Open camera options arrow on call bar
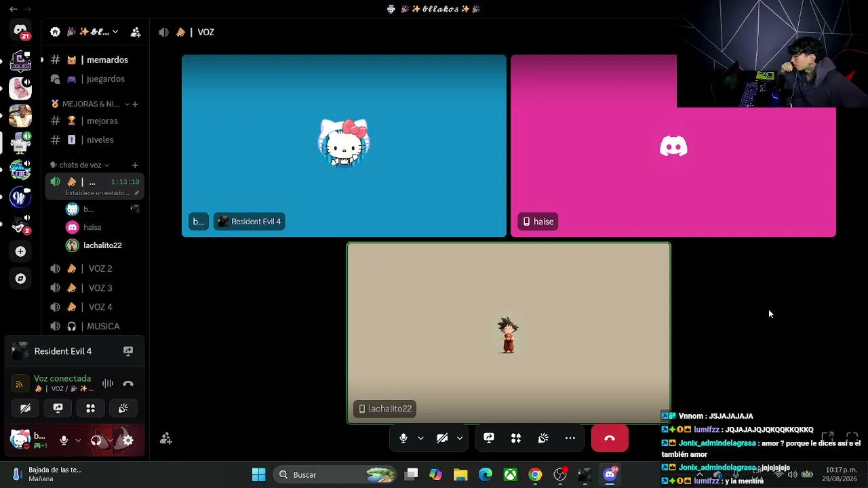868x488 pixels. tap(459, 439)
